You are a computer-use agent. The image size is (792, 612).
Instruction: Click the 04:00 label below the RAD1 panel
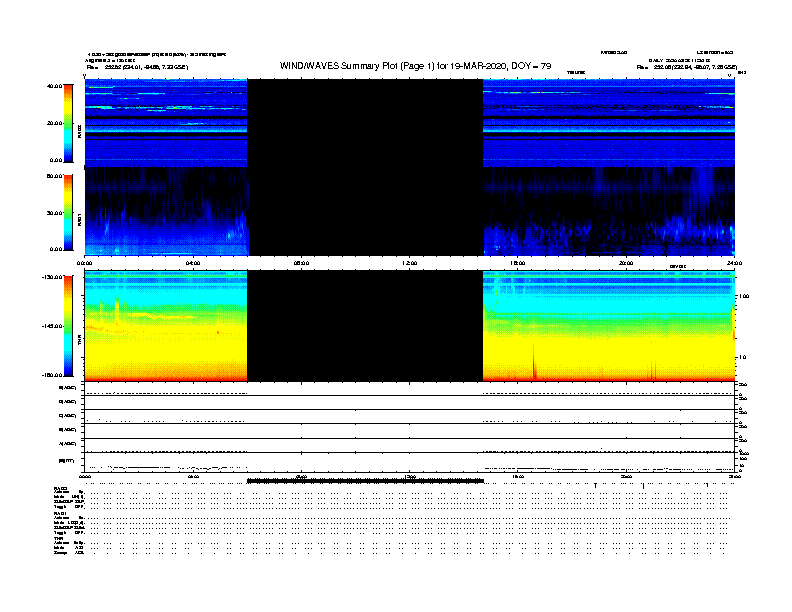click(193, 263)
